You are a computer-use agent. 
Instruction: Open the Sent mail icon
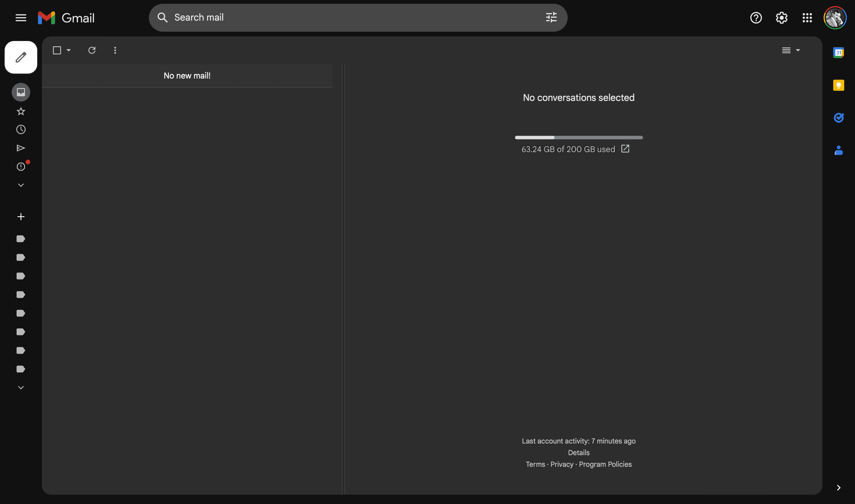21,148
